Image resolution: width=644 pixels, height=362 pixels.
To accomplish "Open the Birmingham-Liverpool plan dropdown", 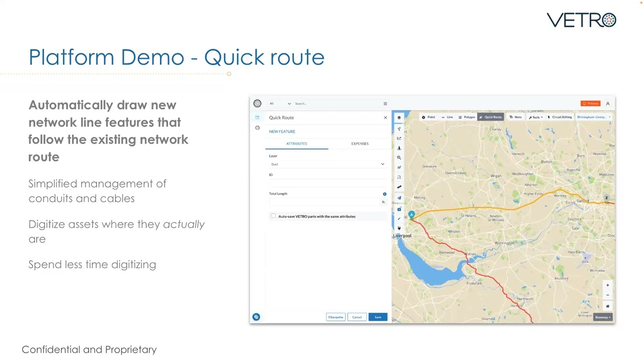I will [594, 117].
